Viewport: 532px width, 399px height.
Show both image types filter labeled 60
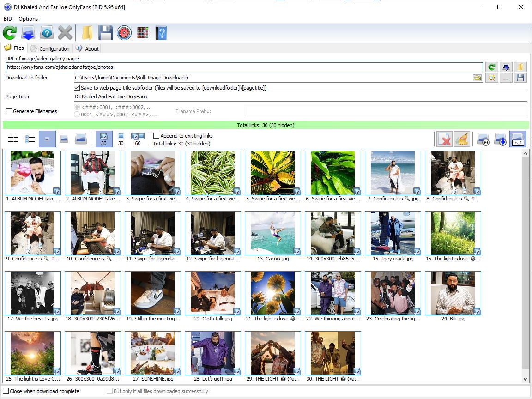pyautogui.click(x=138, y=139)
